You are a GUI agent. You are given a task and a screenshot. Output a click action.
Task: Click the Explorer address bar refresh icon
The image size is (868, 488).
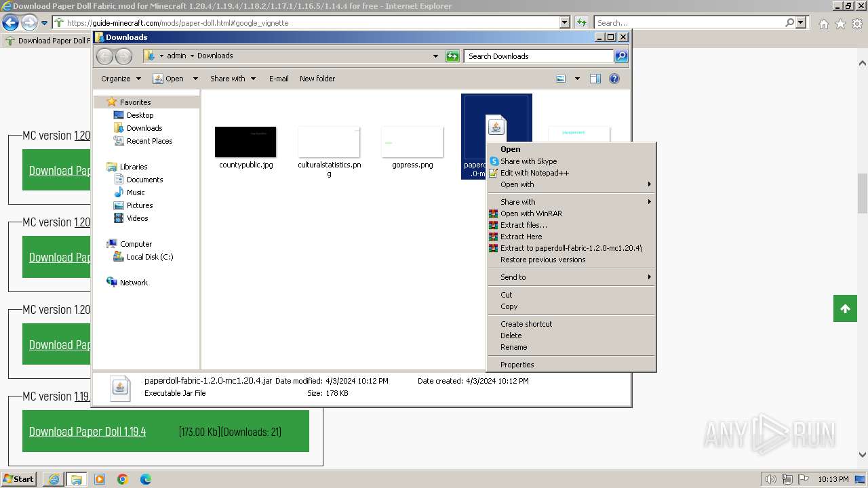coord(452,56)
